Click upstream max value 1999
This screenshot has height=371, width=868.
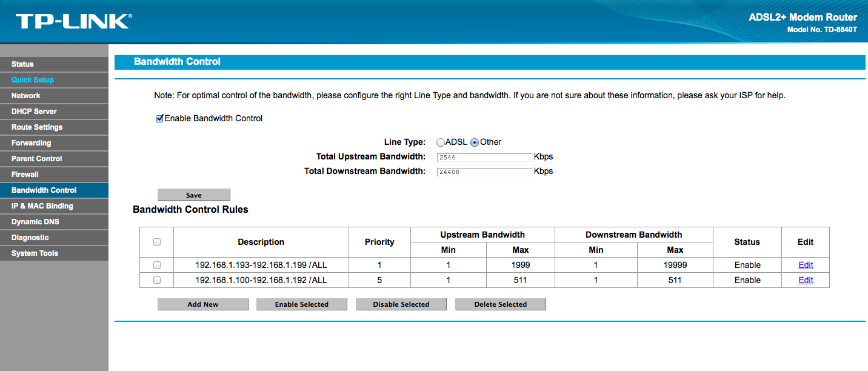point(520,265)
